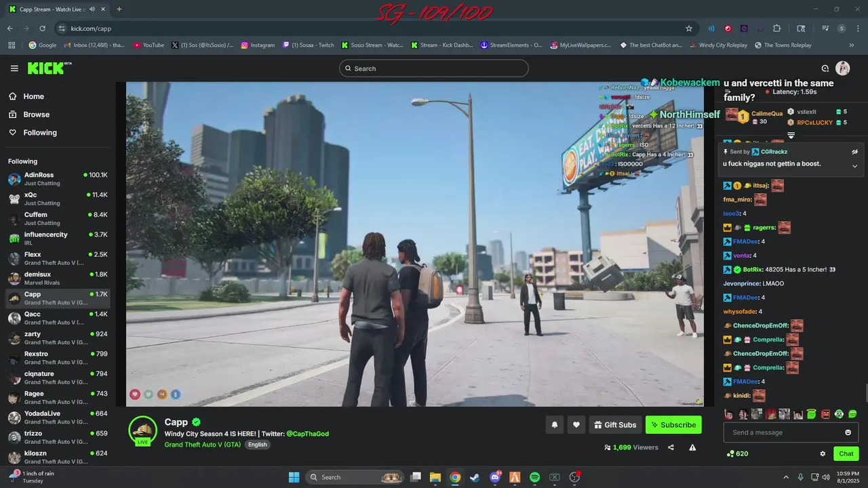Screen dimensions: 868x488
Task: Open the Home page in sidebar
Action: (58, 96)
